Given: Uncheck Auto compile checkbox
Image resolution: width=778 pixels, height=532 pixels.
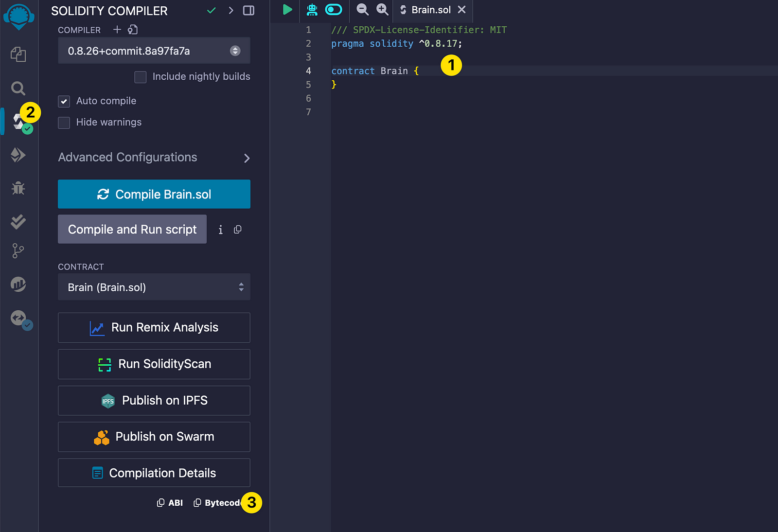Looking at the screenshot, I should coord(64,101).
